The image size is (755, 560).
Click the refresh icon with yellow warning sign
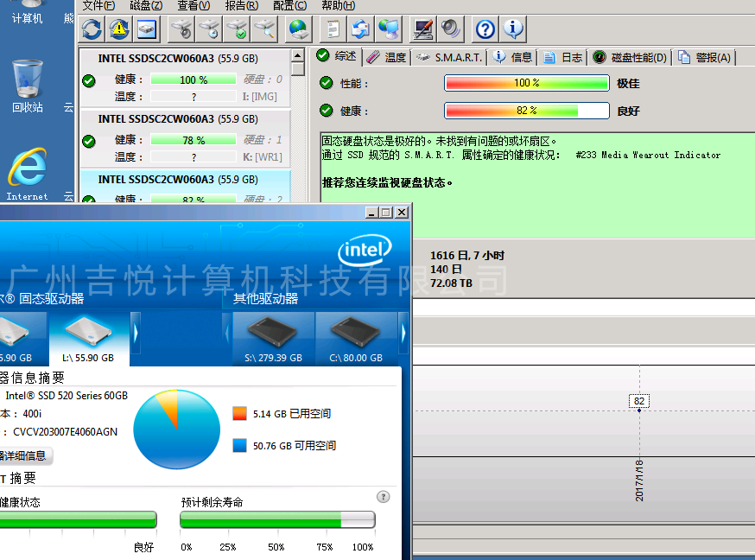(119, 29)
